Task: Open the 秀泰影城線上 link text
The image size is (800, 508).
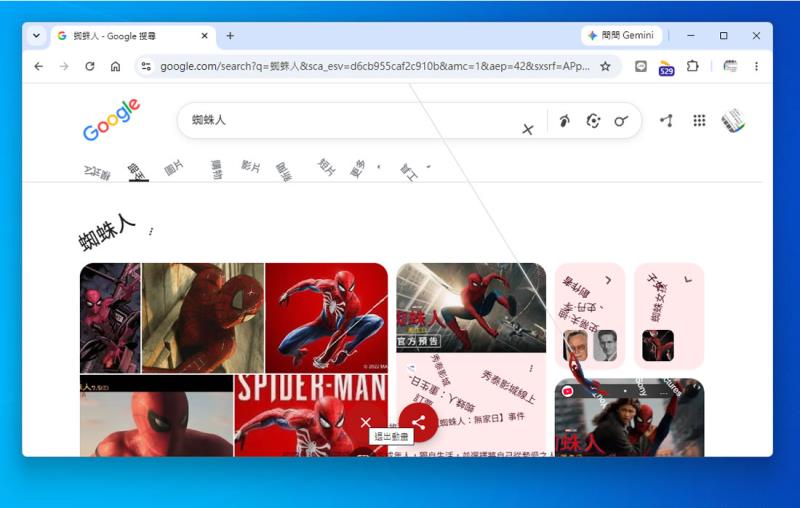Action: coord(508,387)
